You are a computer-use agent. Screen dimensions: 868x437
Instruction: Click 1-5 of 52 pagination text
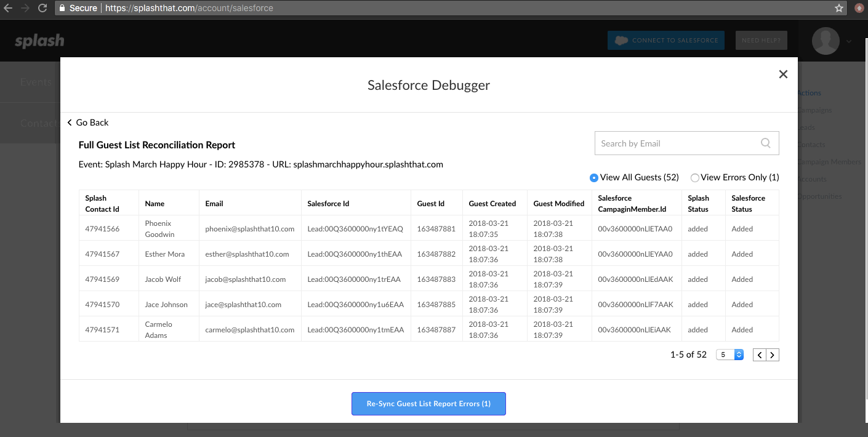pos(688,355)
